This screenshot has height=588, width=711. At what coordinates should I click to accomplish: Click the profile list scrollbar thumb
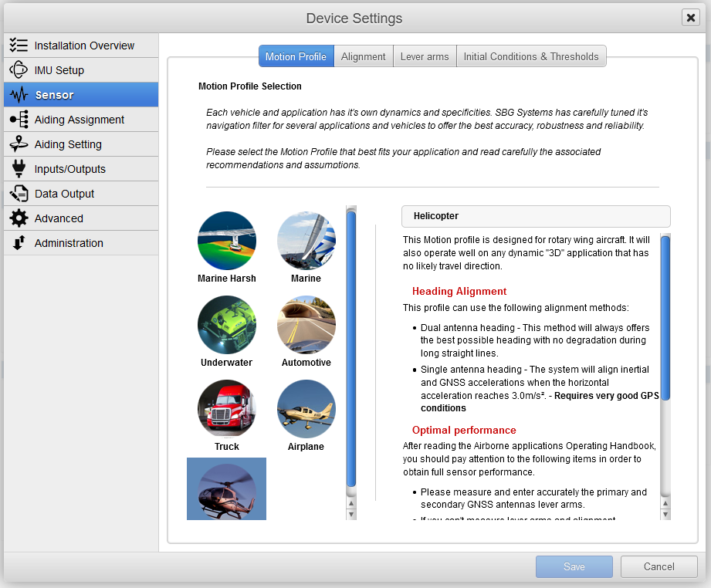(351, 349)
